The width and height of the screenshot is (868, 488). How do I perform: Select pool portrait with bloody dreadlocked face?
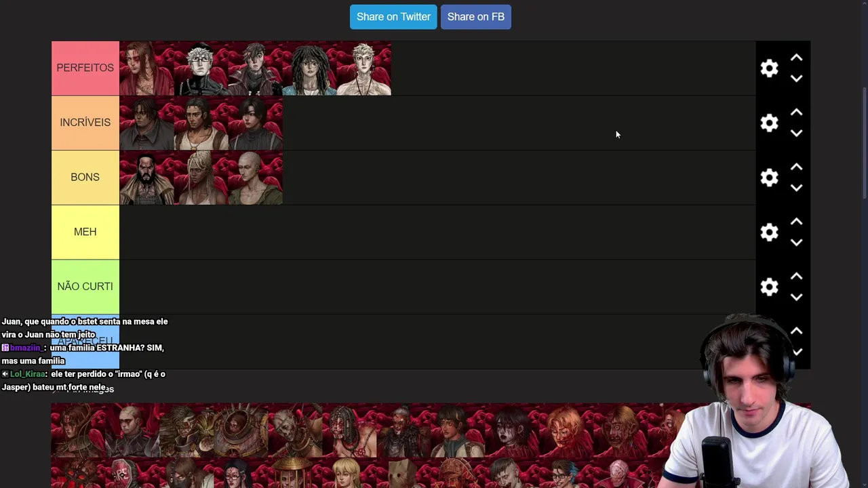tap(350, 430)
